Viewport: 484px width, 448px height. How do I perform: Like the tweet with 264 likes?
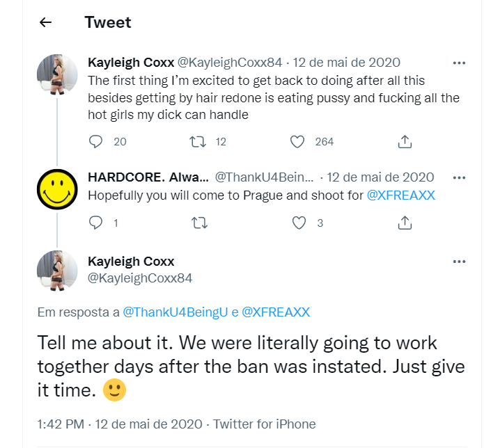coord(298,141)
